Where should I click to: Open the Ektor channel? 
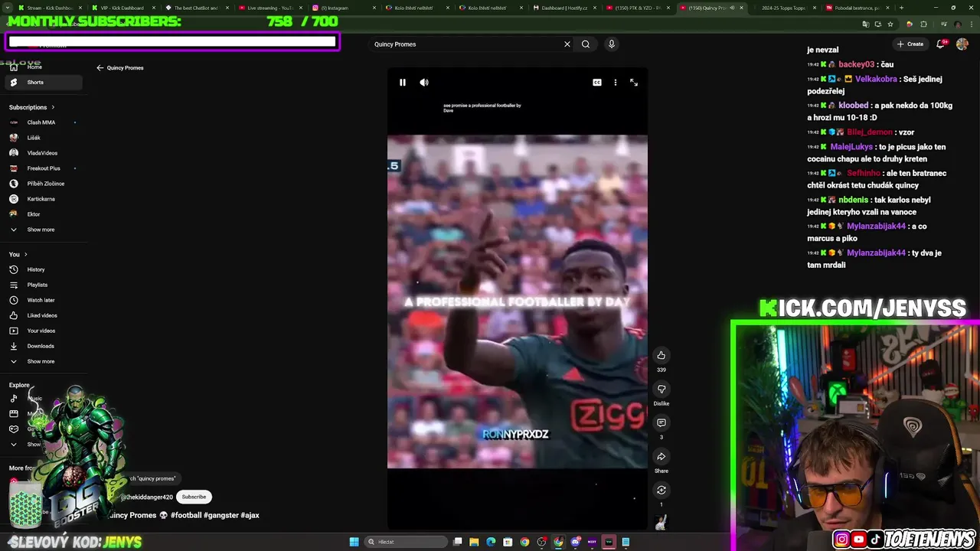pos(42,214)
